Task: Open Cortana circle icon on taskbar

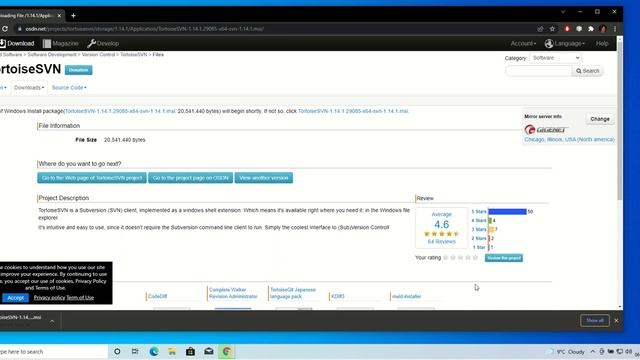Action: [x=117, y=351]
